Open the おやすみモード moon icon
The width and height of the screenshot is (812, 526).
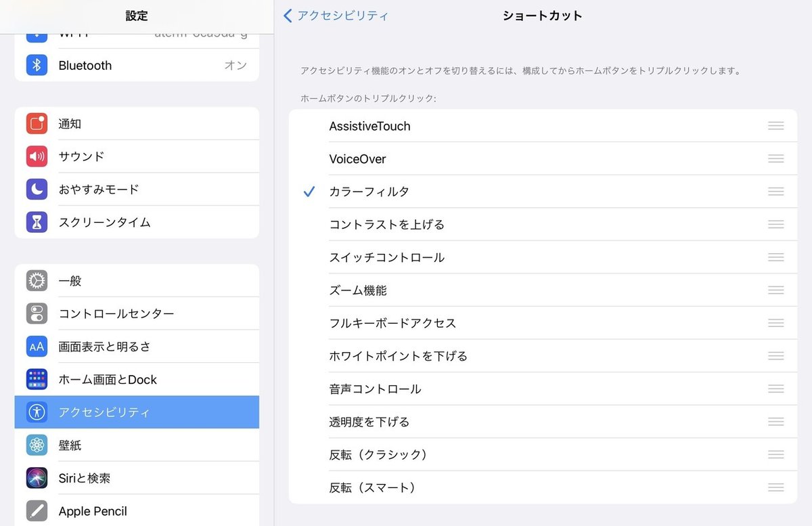37,190
